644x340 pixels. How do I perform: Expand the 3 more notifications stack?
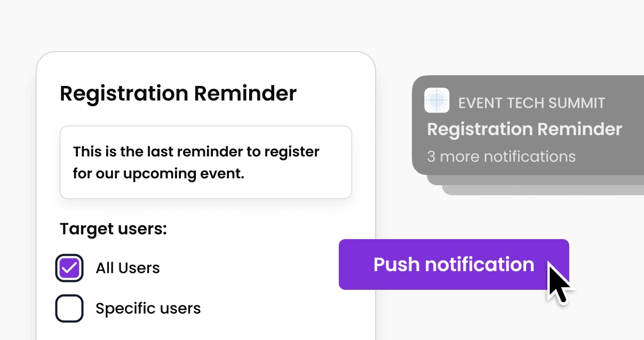pos(501,157)
